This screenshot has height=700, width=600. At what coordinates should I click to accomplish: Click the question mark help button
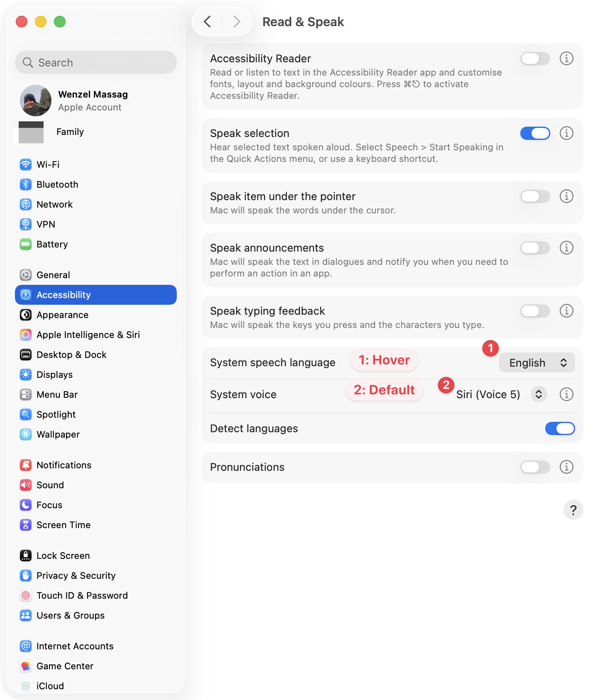tap(573, 510)
